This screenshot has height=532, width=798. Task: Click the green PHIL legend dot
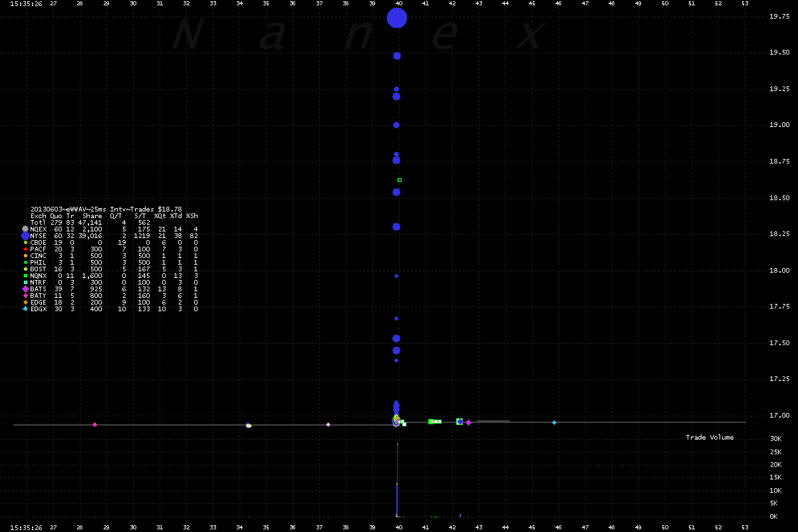point(25,262)
